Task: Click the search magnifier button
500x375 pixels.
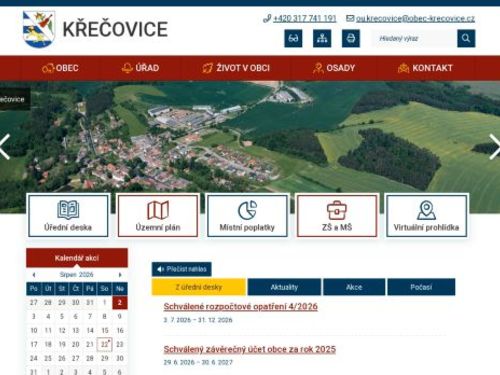Action: coord(466,38)
